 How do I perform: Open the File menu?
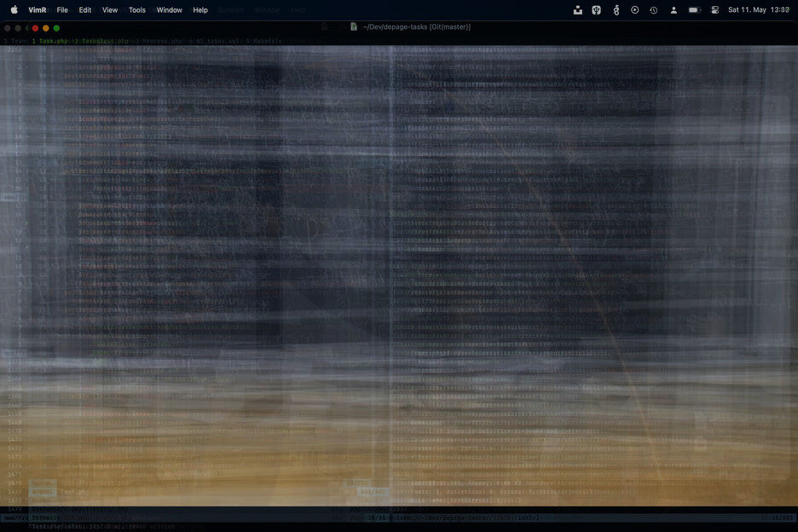point(62,9)
